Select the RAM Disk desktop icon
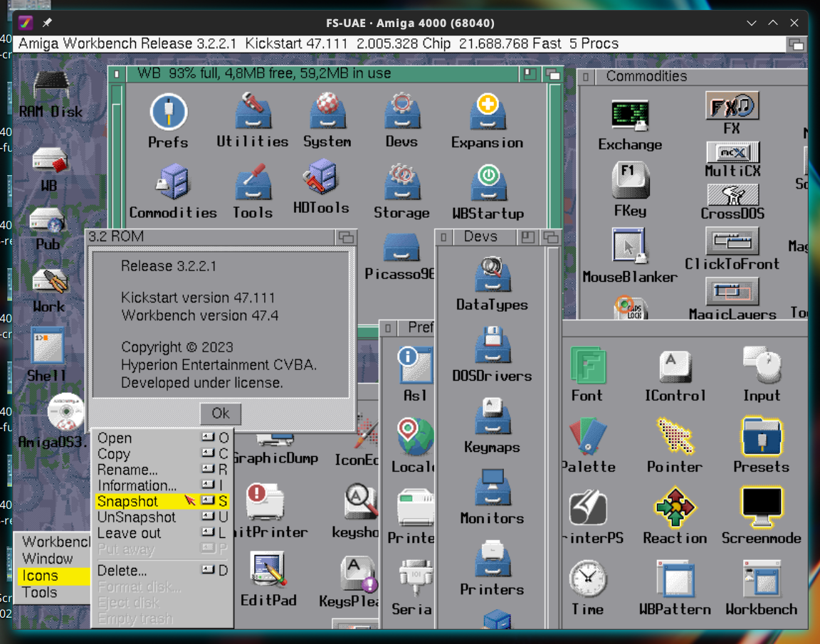Screen dimensions: 820x644 click(51, 88)
